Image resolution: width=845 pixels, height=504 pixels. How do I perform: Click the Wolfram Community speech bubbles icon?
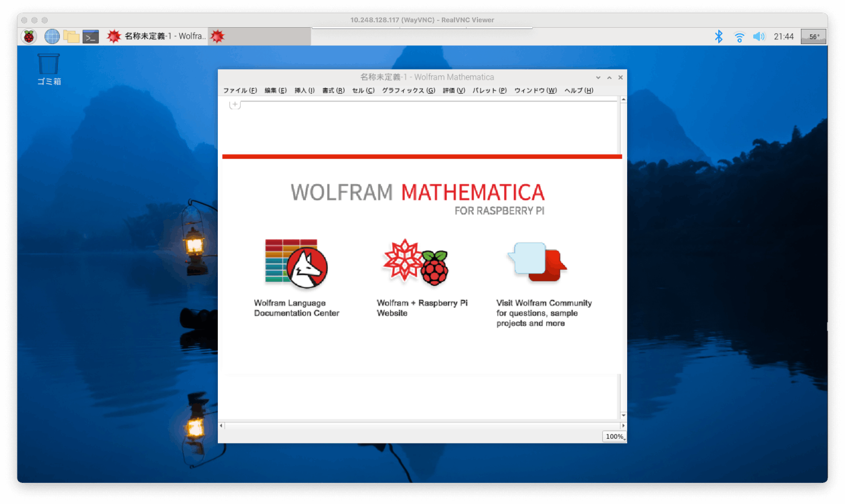[537, 262]
